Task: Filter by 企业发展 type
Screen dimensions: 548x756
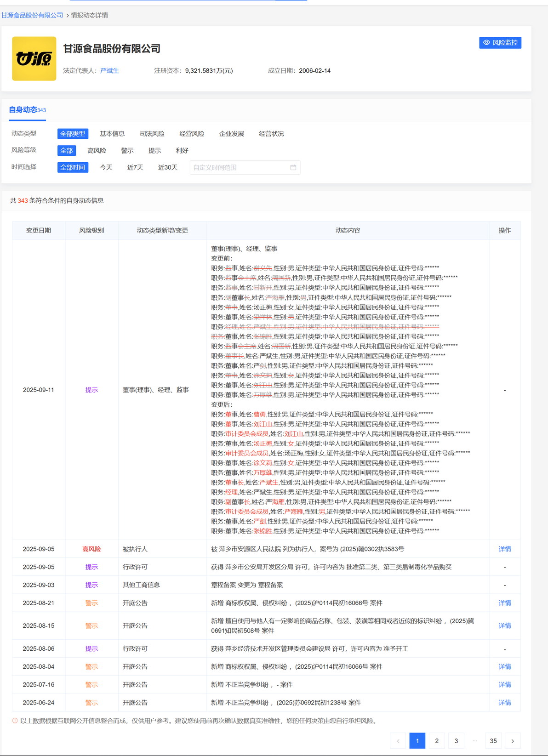Action: click(232, 134)
